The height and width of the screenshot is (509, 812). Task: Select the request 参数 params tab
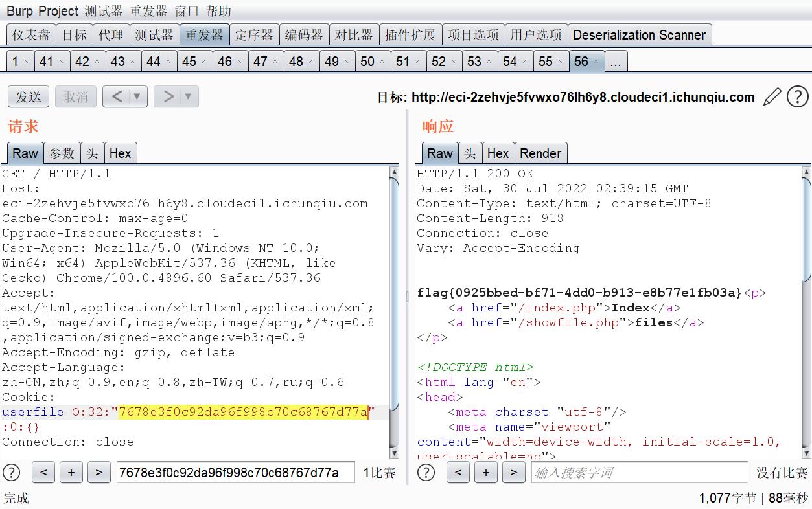pyautogui.click(x=62, y=153)
